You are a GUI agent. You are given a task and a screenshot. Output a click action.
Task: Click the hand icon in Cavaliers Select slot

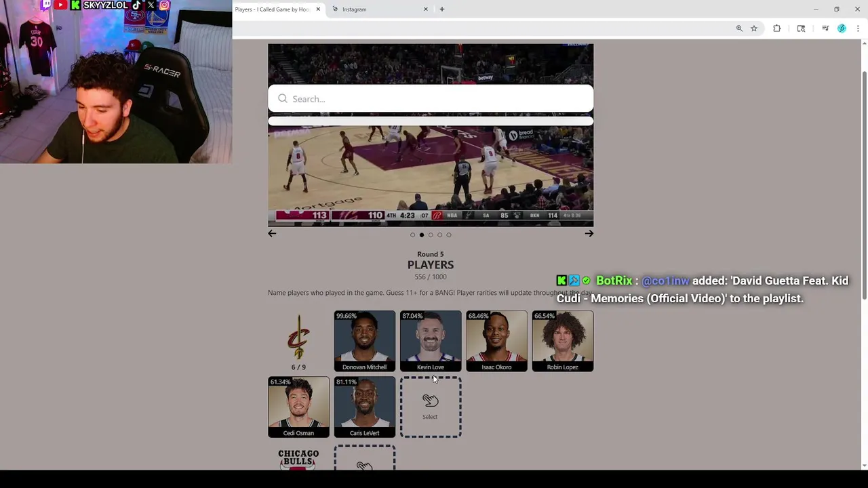(x=431, y=401)
